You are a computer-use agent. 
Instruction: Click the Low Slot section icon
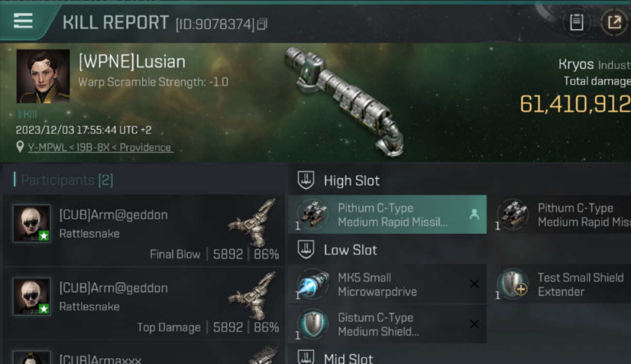[x=306, y=250]
